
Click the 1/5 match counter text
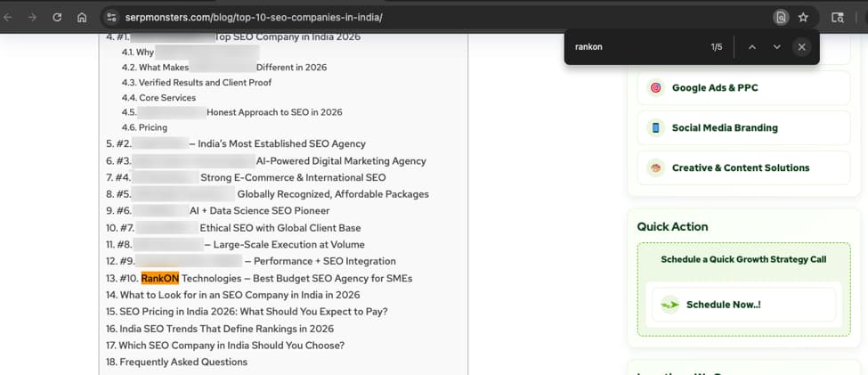(717, 47)
